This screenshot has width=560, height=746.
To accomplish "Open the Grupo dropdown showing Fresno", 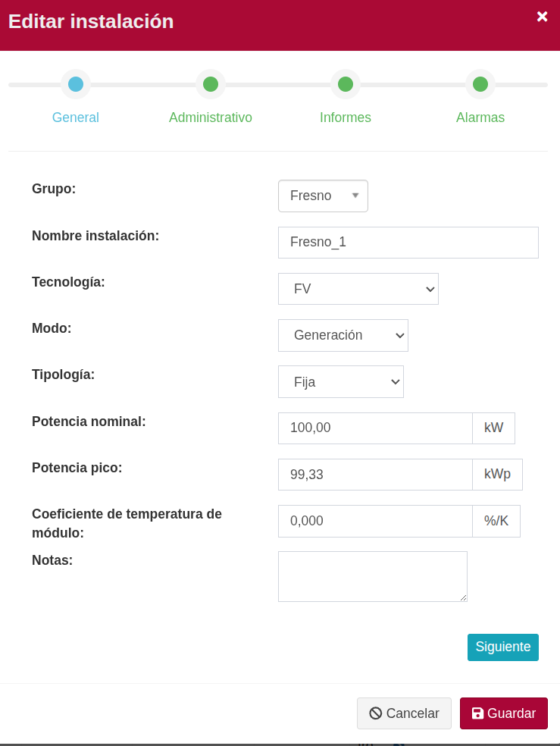I will point(323,196).
